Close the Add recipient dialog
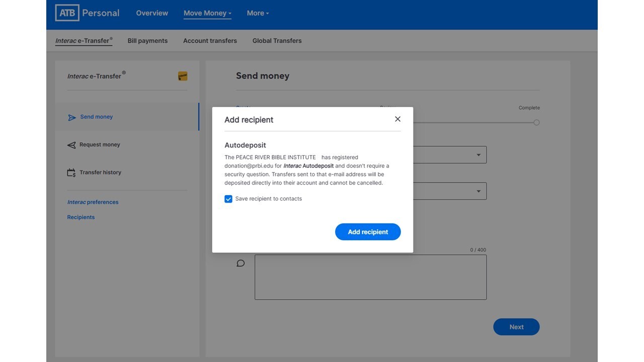The height and width of the screenshot is (362, 644). [397, 119]
